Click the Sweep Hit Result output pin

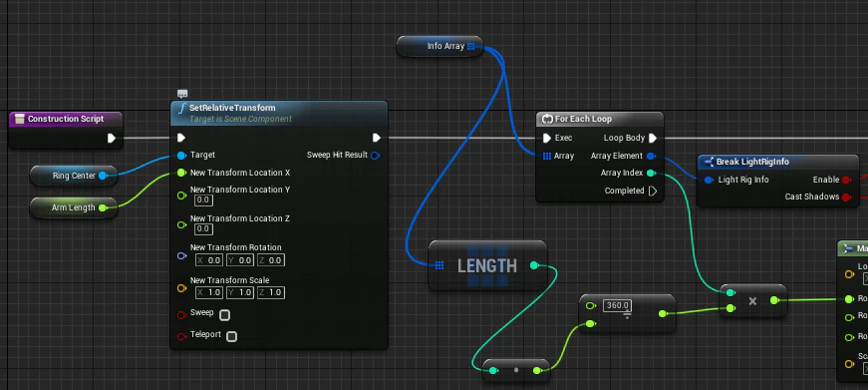[376, 156]
